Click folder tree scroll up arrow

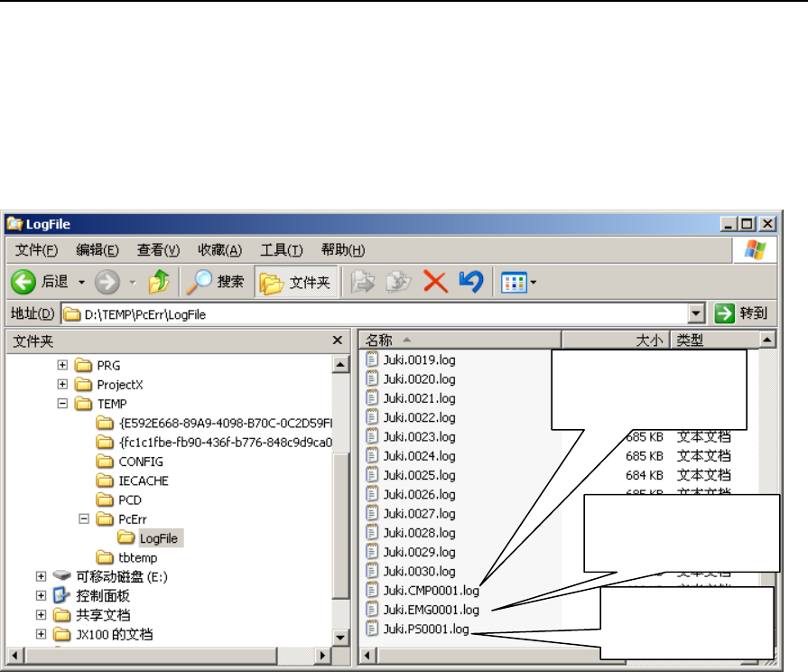point(340,365)
